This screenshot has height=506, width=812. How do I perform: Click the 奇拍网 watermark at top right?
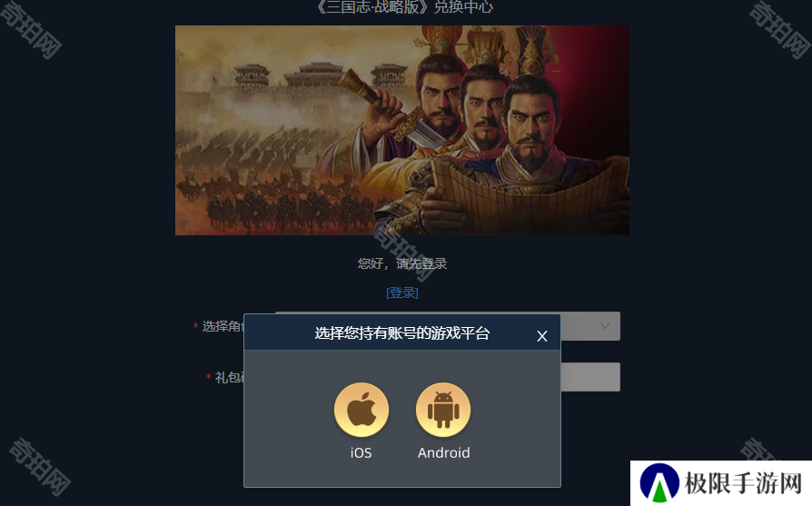(779, 29)
